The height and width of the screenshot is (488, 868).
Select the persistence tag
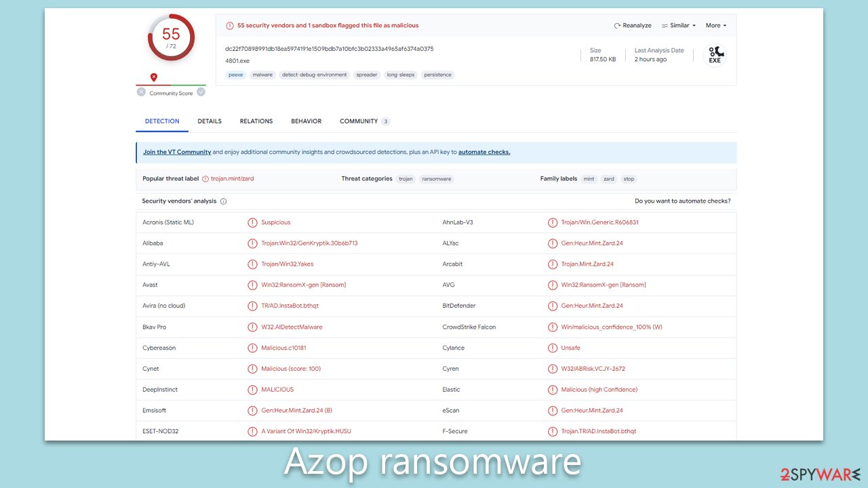(438, 75)
